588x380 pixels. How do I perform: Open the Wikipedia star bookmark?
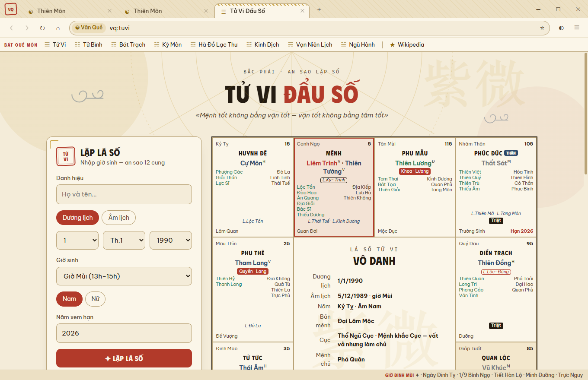[407, 44]
